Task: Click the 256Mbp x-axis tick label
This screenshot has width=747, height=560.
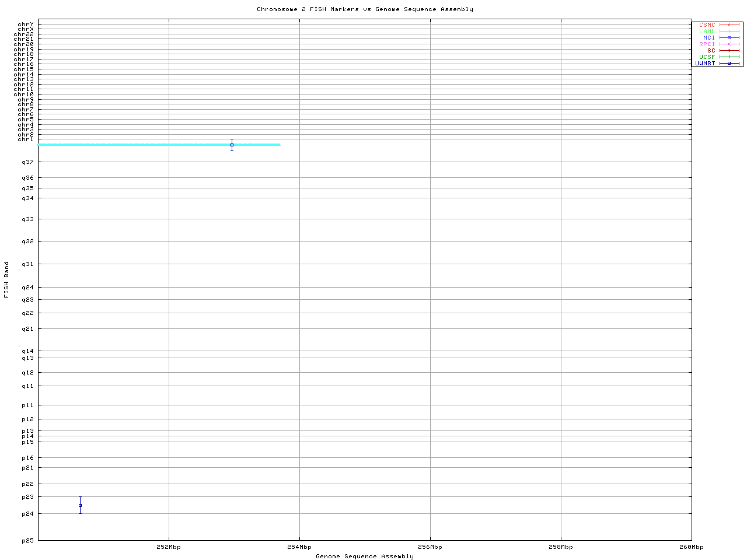Action: tap(430, 547)
